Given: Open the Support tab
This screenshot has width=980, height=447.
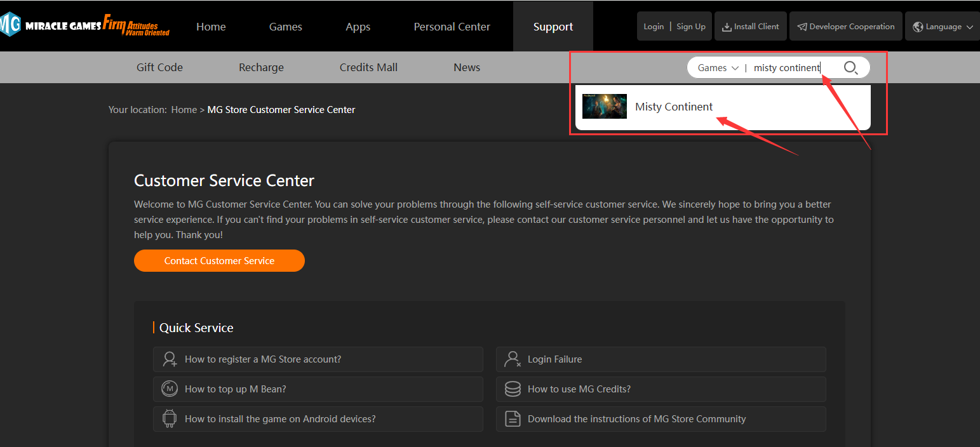Looking at the screenshot, I should pos(553,27).
